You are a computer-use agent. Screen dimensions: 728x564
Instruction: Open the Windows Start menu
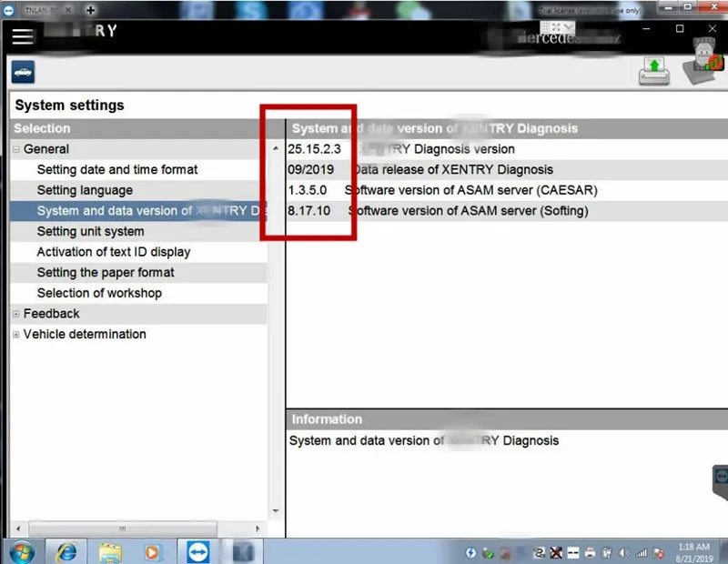pos(21,552)
